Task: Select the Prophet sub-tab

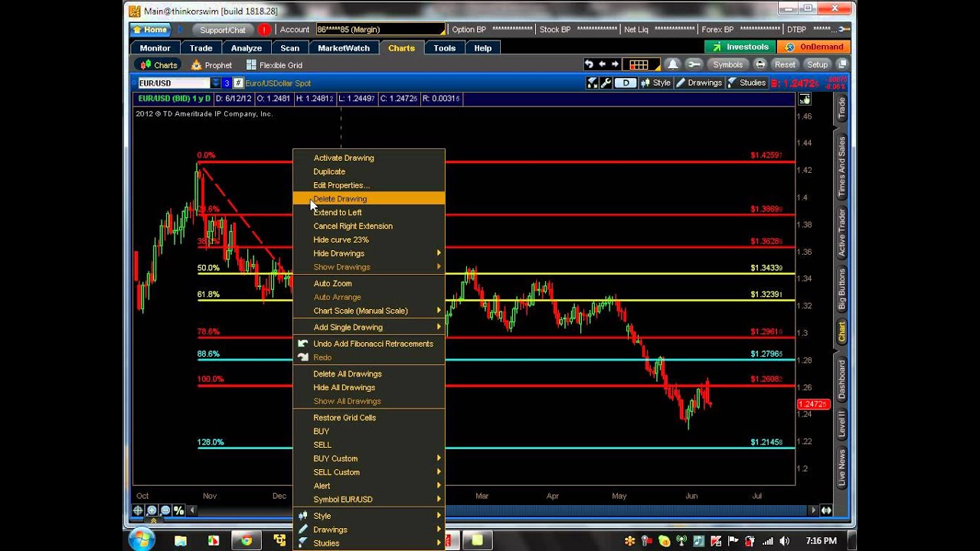Action: click(212, 65)
